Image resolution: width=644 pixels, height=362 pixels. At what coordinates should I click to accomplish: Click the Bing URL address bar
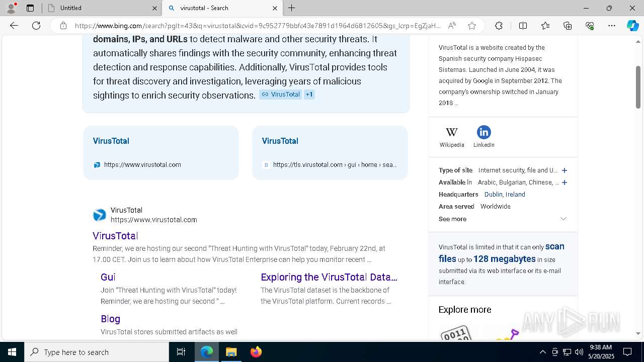point(257,26)
